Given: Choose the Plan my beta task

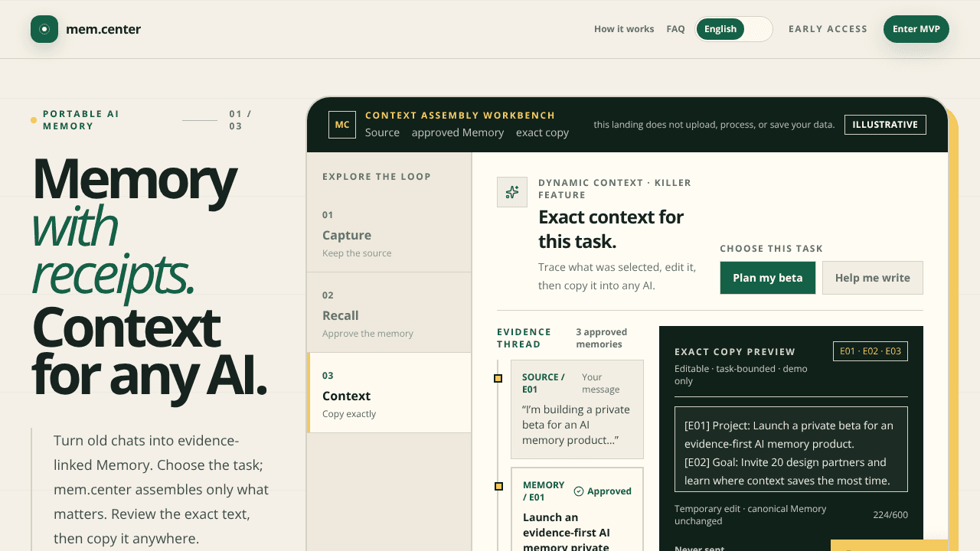Looking at the screenshot, I should tap(768, 278).
